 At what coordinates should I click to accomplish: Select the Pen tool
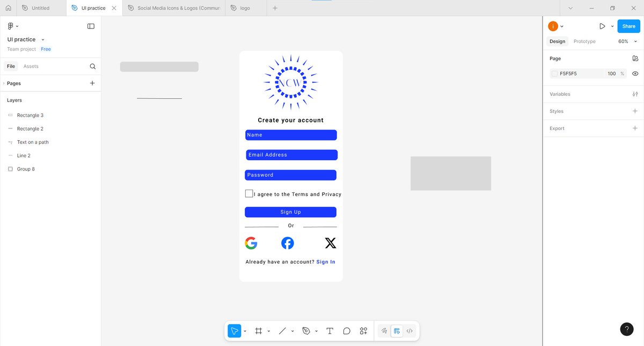pyautogui.click(x=306, y=331)
